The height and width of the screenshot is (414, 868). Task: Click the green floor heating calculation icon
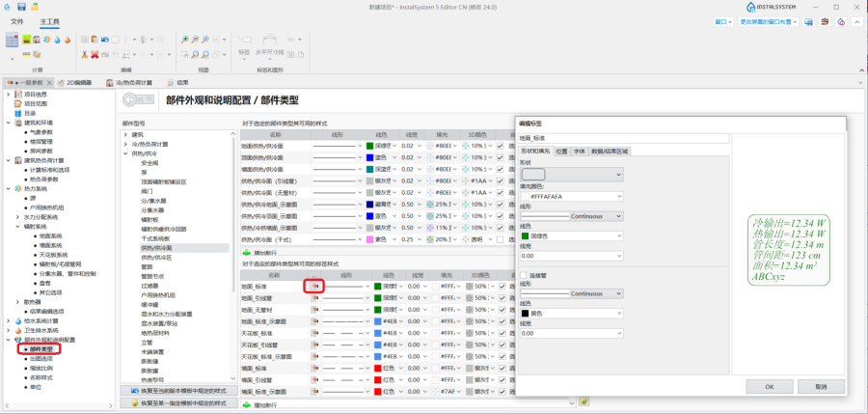tap(26, 40)
